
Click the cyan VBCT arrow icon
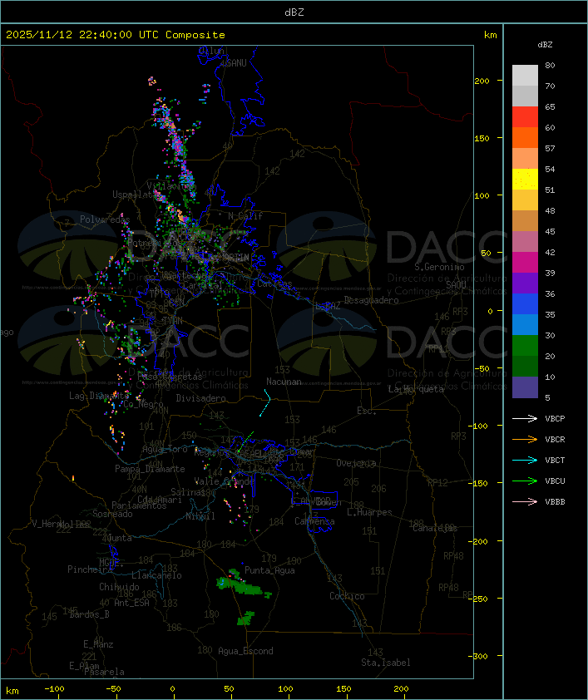click(x=525, y=460)
